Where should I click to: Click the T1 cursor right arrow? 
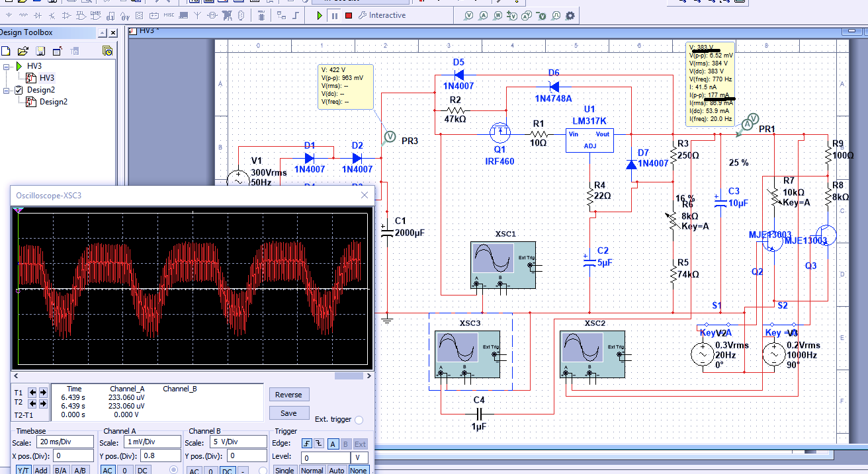click(43, 392)
